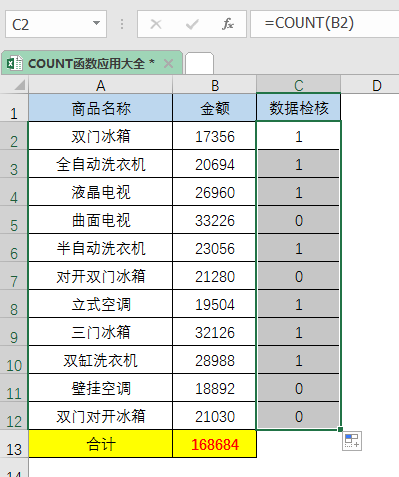
Task: Select the cell 对开双门冰箱
Action: pyautogui.click(x=101, y=276)
